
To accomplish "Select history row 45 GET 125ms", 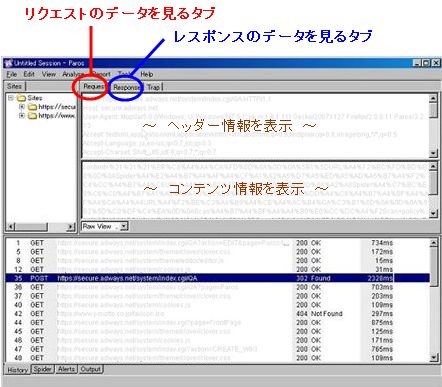I will (217, 331).
